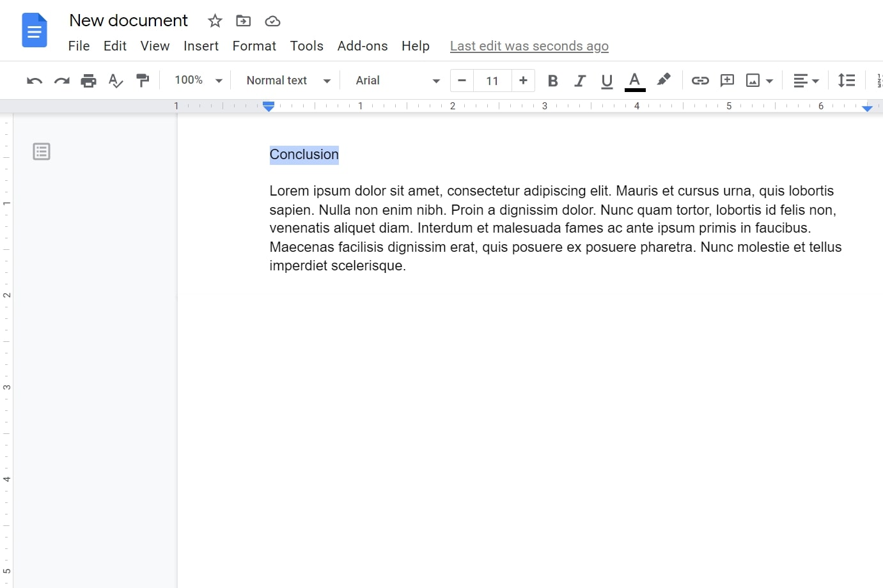Choose a text color
Viewport: 883px width, 588px height.
(634, 81)
